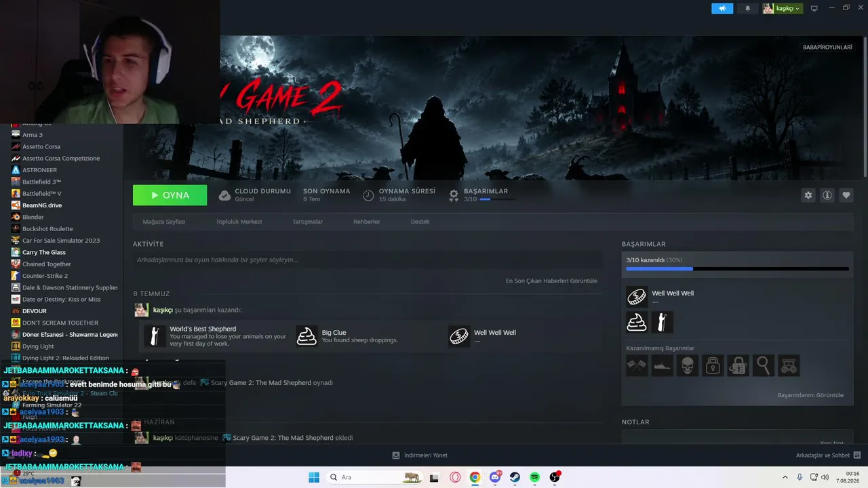Open Başarımlarımı Görüntüle link

pyautogui.click(x=810, y=395)
